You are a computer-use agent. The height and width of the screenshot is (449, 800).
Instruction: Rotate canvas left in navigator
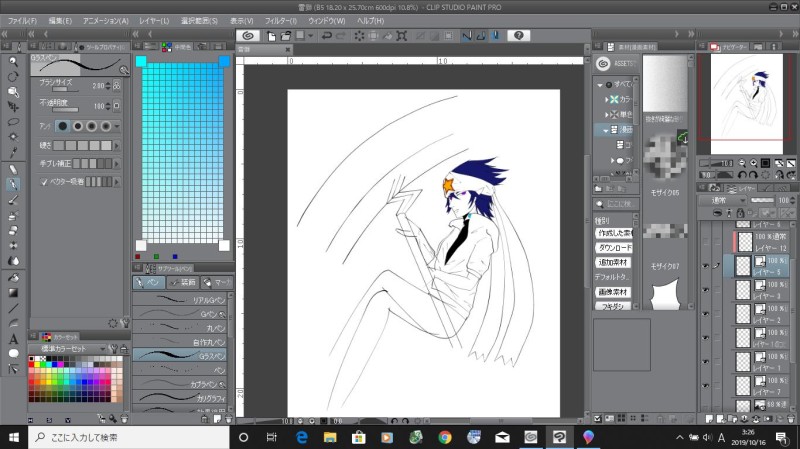pyautogui.click(x=742, y=174)
